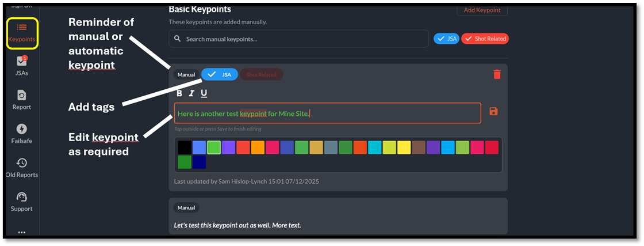644x246 pixels.
Task: Apply bold formatting to keypoint text
Action: (179, 93)
